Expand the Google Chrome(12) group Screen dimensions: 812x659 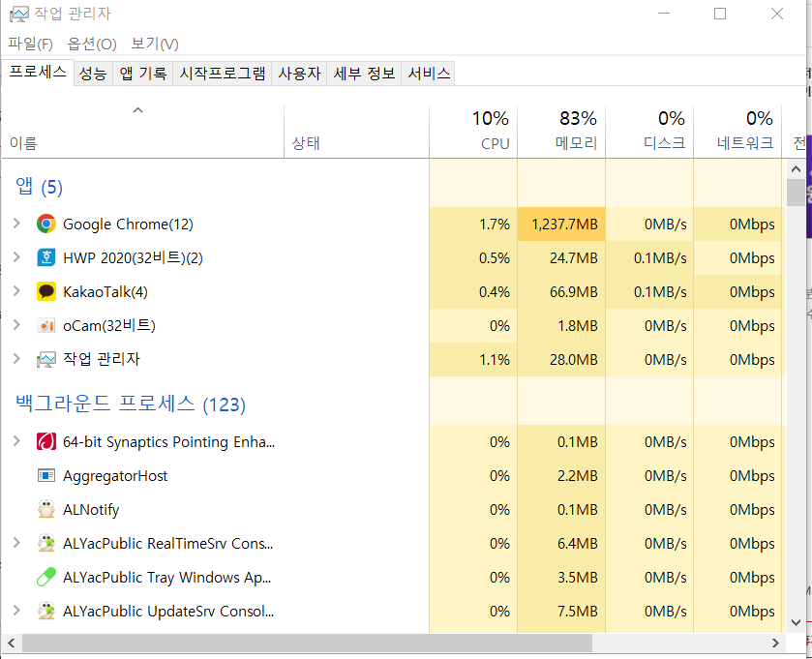tap(16, 224)
